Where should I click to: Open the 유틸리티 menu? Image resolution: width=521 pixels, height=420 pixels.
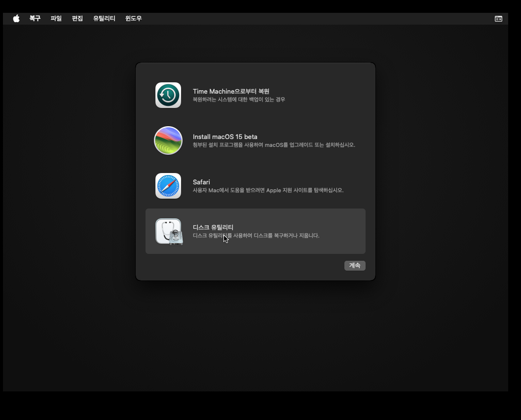tap(104, 19)
